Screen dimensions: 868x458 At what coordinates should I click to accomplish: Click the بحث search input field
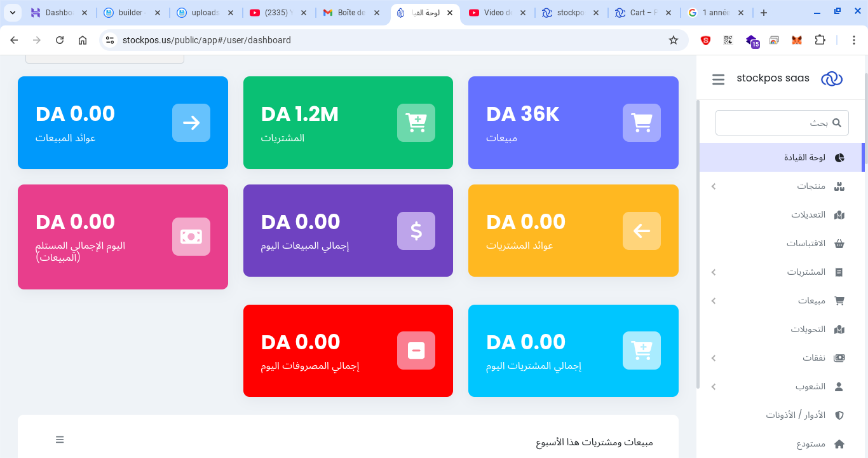[x=775, y=123]
